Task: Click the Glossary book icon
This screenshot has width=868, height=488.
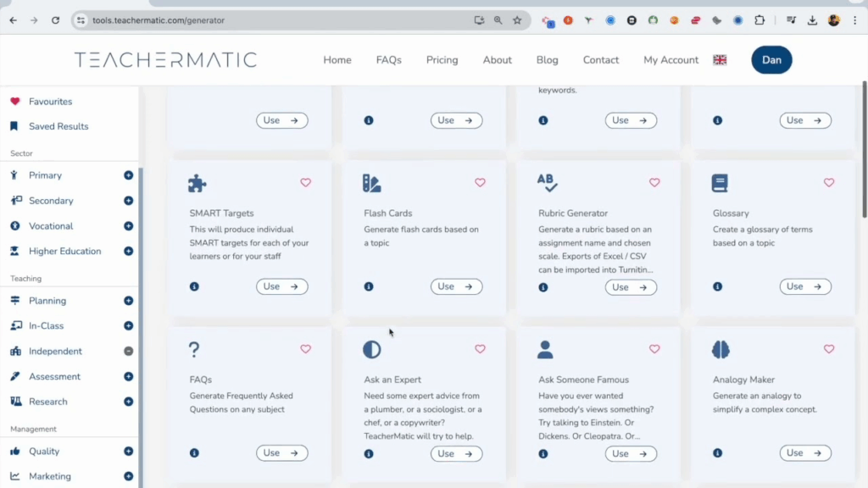Action: pos(720,183)
